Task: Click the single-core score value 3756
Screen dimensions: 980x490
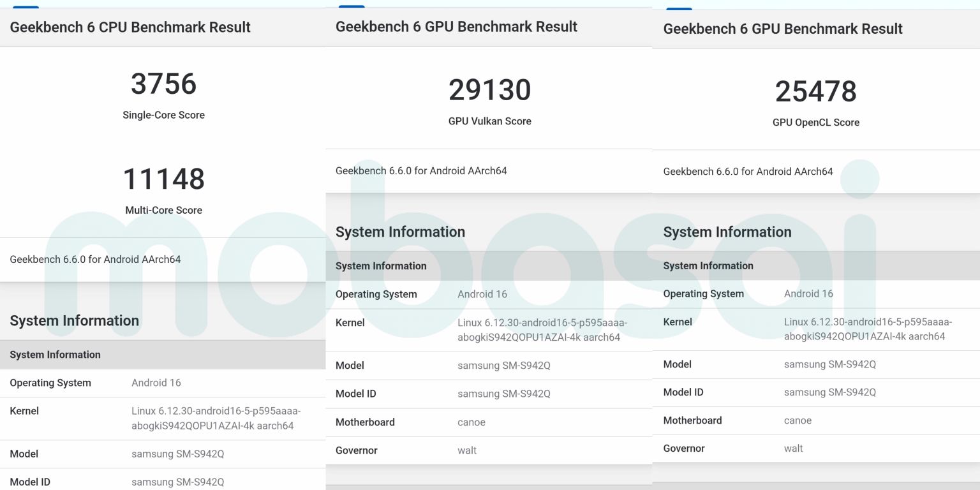Action: click(163, 84)
